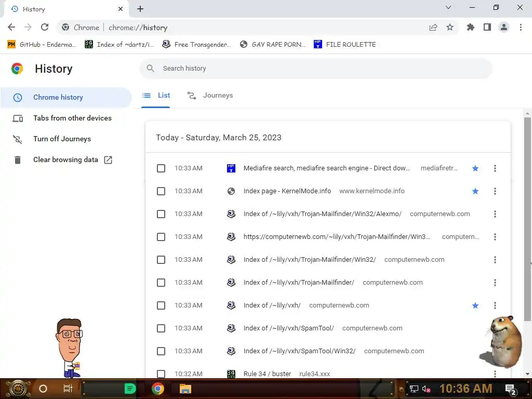Click the browser forward arrow
This screenshot has width=532, height=399.
[x=28, y=27]
